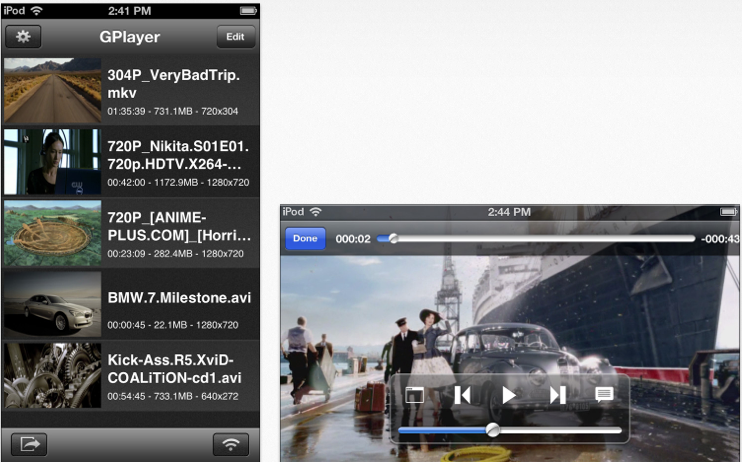Click the 01:35:39 - 731.1MB details line
Screen dimensions: 742x462
coord(173,111)
